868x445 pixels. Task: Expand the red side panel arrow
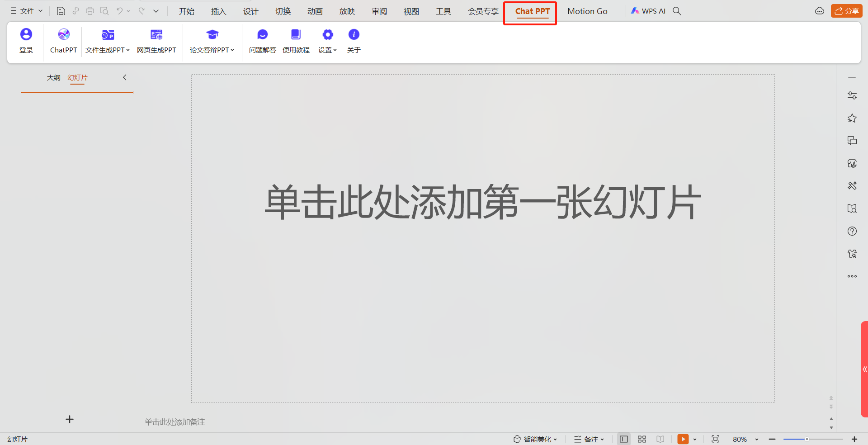click(x=864, y=369)
